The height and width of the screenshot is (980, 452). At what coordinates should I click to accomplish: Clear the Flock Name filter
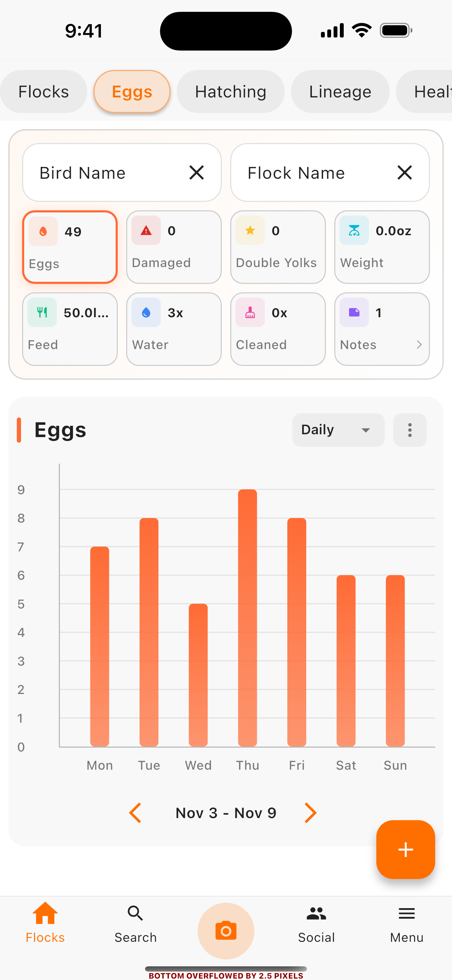tap(404, 173)
